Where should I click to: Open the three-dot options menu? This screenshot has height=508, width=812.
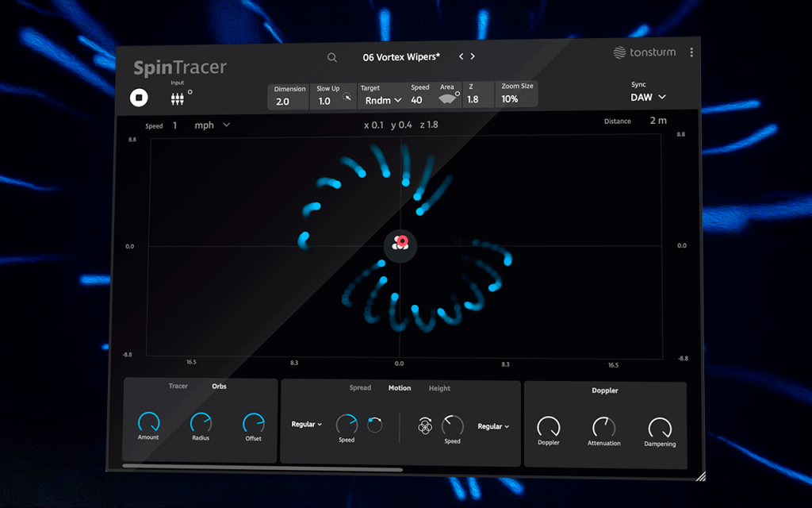691,52
